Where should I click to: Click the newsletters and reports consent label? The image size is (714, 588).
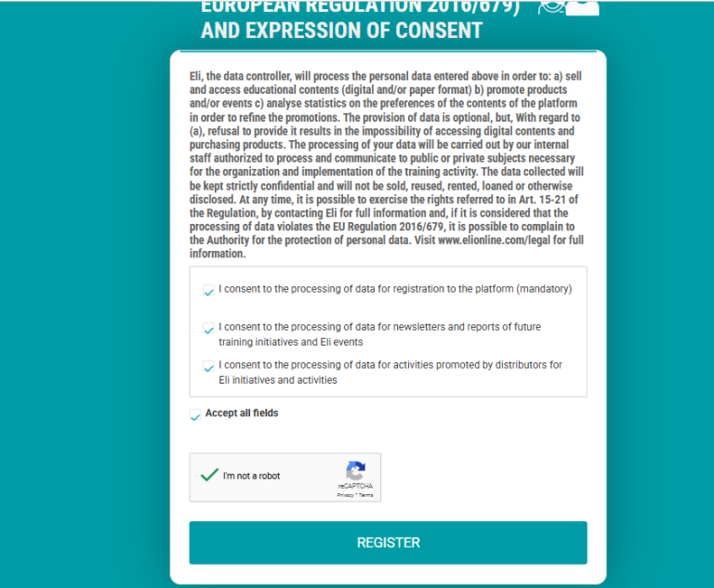(x=379, y=334)
